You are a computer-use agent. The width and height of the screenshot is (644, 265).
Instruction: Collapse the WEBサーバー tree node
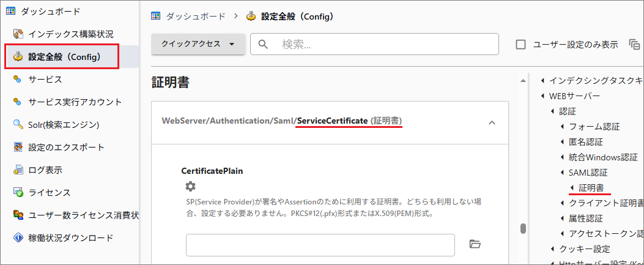[542, 96]
